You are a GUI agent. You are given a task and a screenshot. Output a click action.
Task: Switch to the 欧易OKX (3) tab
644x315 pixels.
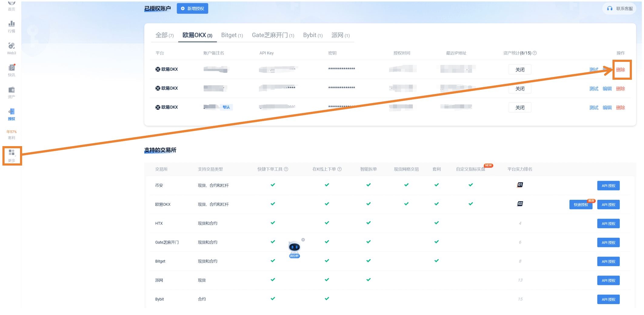point(197,35)
